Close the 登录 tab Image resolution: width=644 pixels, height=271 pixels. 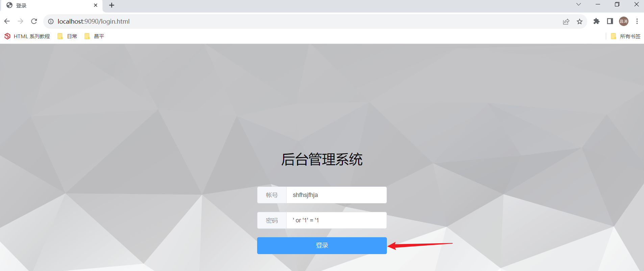click(96, 5)
